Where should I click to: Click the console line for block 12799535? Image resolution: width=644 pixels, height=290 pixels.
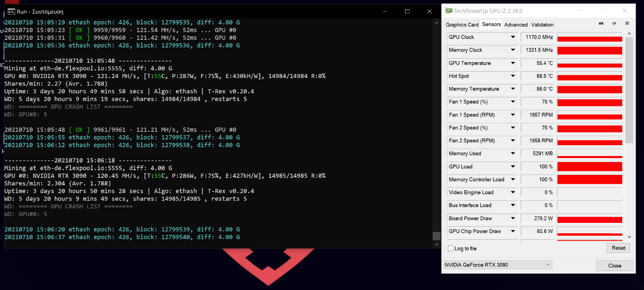pos(122,23)
